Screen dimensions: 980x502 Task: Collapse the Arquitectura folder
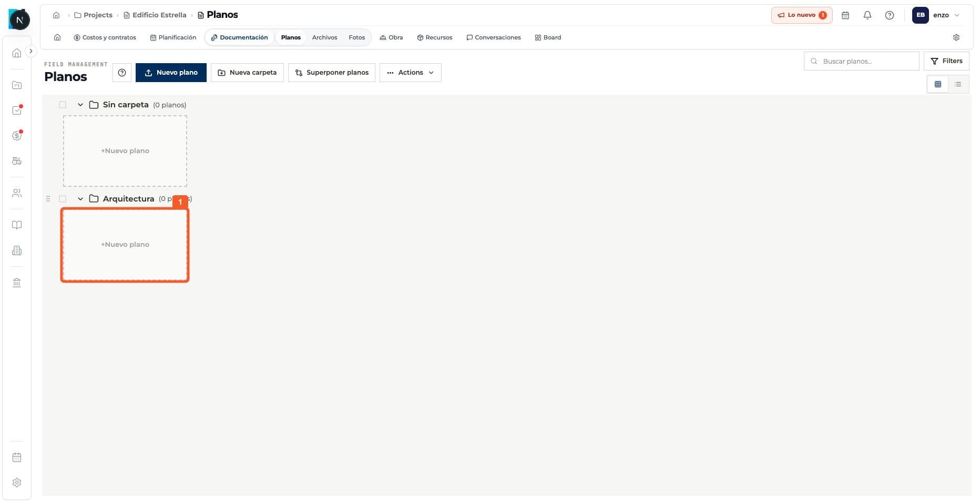pyautogui.click(x=80, y=199)
